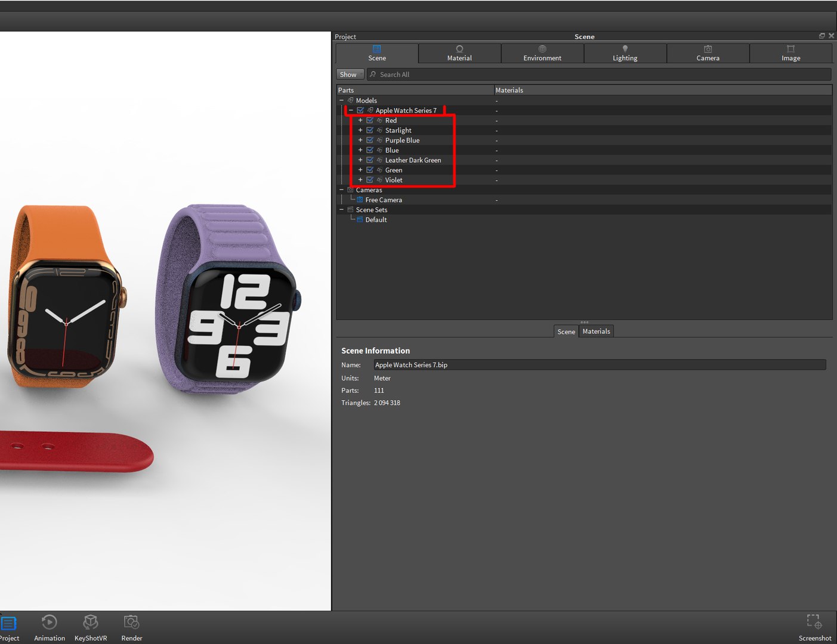Expand the Violet part group
Image resolution: width=837 pixels, height=644 pixels.
360,180
